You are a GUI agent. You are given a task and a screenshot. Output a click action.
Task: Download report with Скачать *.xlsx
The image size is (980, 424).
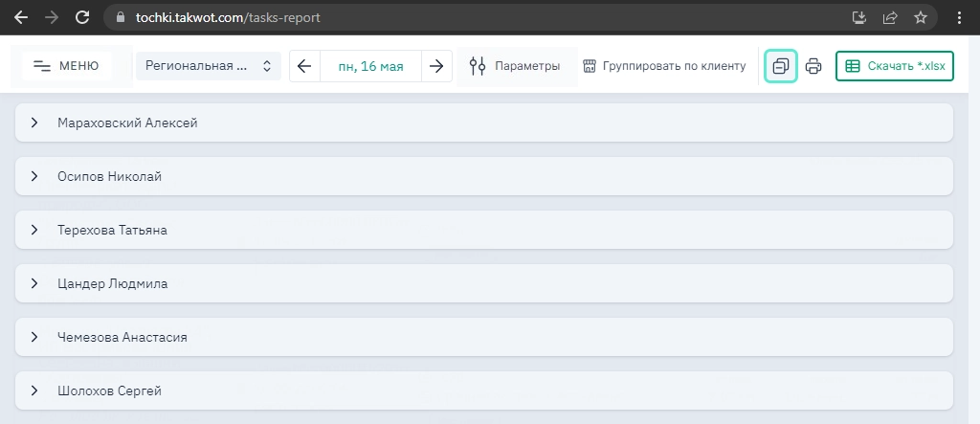click(x=894, y=66)
